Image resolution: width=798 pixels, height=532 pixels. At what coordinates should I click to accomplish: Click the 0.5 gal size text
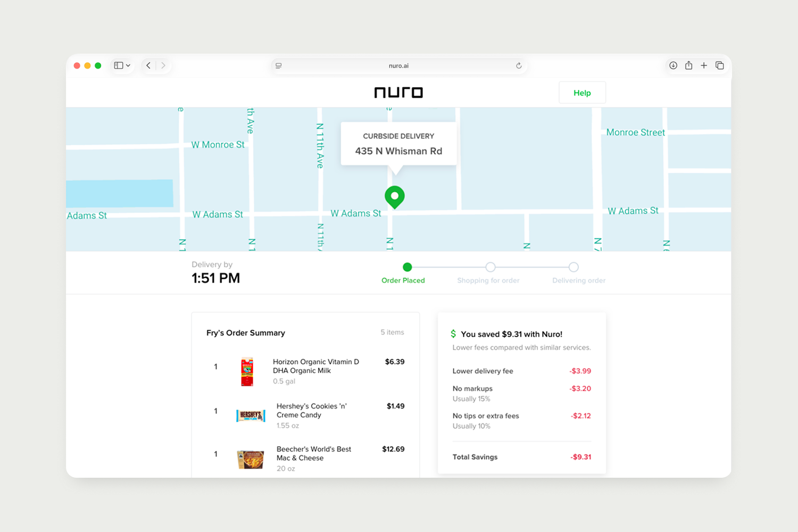pyautogui.click(x=284, y=381)
